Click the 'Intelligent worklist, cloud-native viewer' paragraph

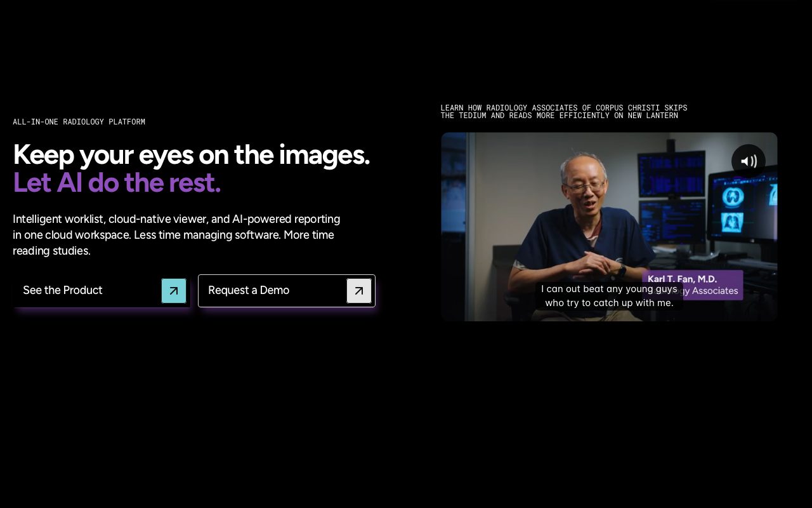pyautogui.click(x=177, y=235)
